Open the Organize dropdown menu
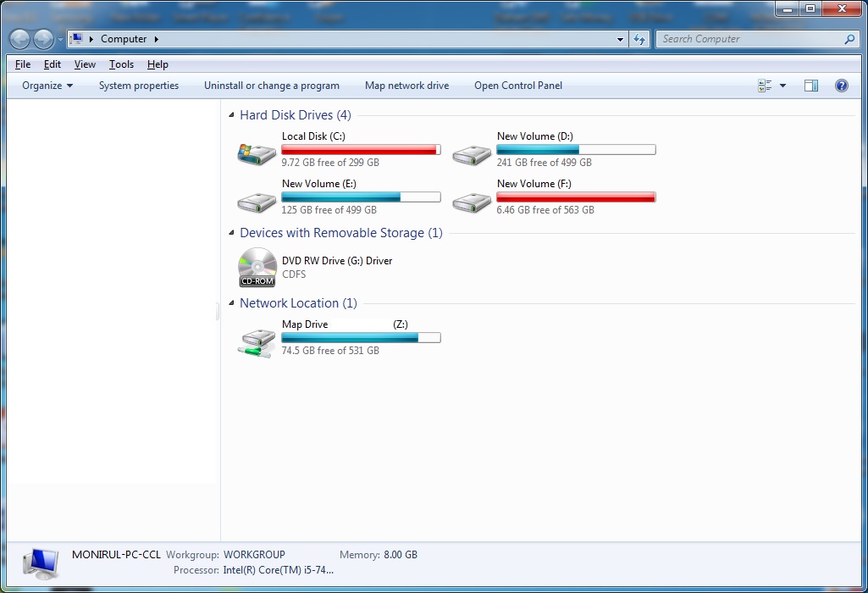This screenshot has width=868, height=593. pos(46,85)
